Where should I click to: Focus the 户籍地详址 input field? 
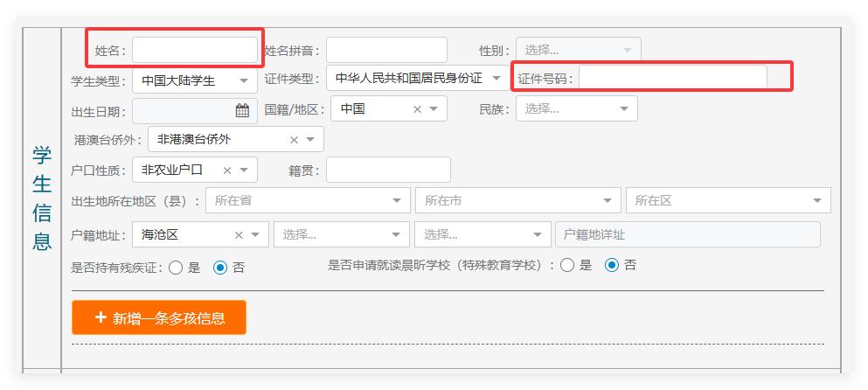pos(688,235)
